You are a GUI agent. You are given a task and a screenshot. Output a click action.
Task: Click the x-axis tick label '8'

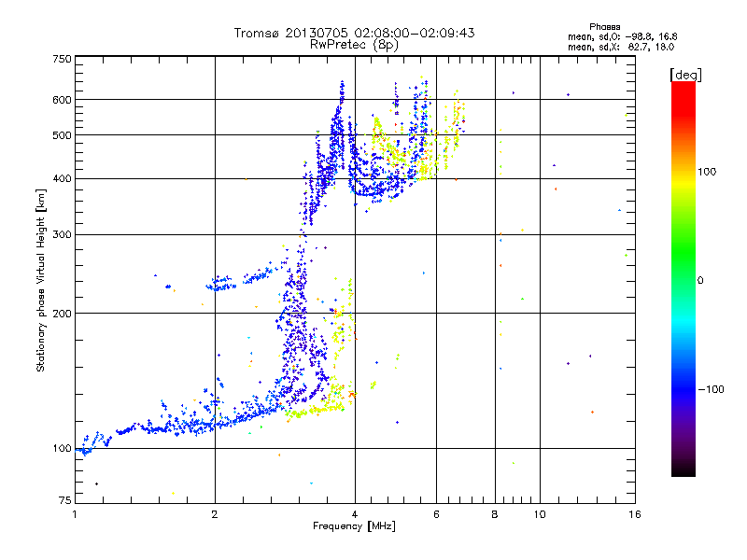[495, 514]
